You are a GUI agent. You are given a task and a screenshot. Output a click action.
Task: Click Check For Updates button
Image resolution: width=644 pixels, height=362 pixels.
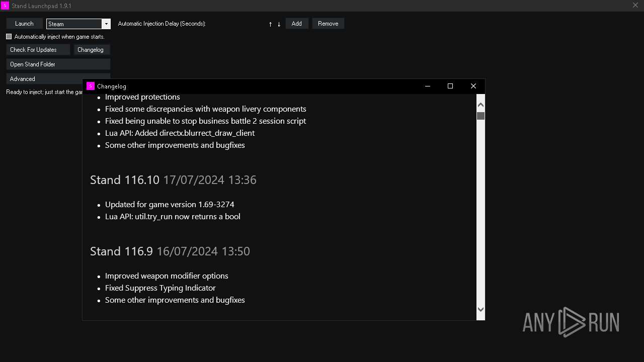(x=38, y=50)
